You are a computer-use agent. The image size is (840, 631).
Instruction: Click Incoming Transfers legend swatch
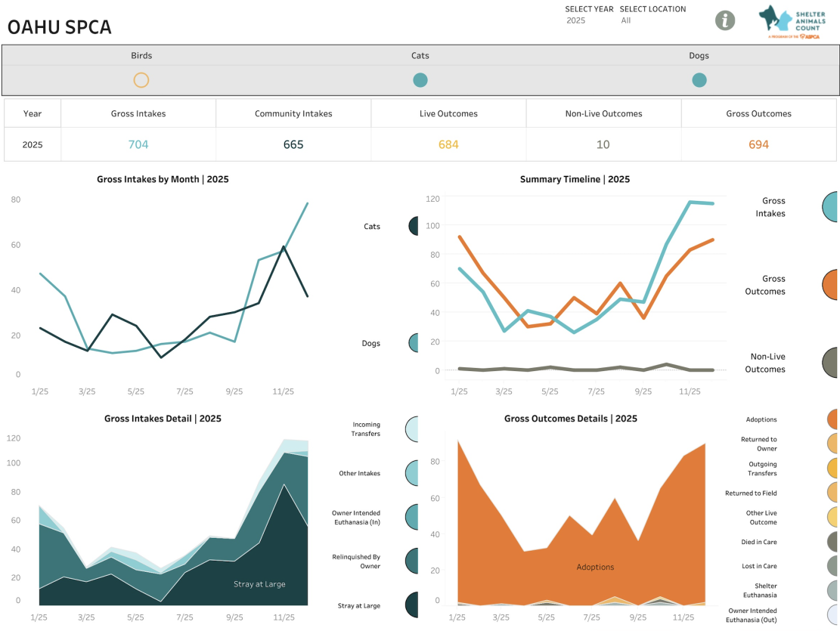[411, 429]
